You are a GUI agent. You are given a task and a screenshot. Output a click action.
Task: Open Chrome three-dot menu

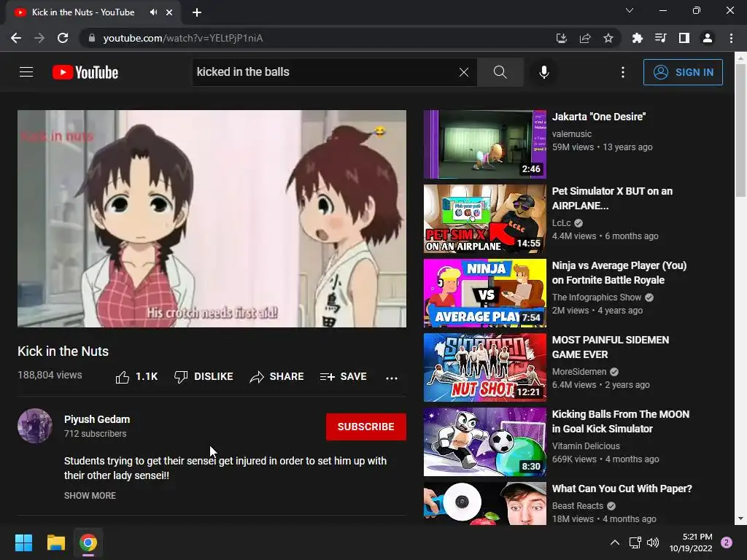731,38
